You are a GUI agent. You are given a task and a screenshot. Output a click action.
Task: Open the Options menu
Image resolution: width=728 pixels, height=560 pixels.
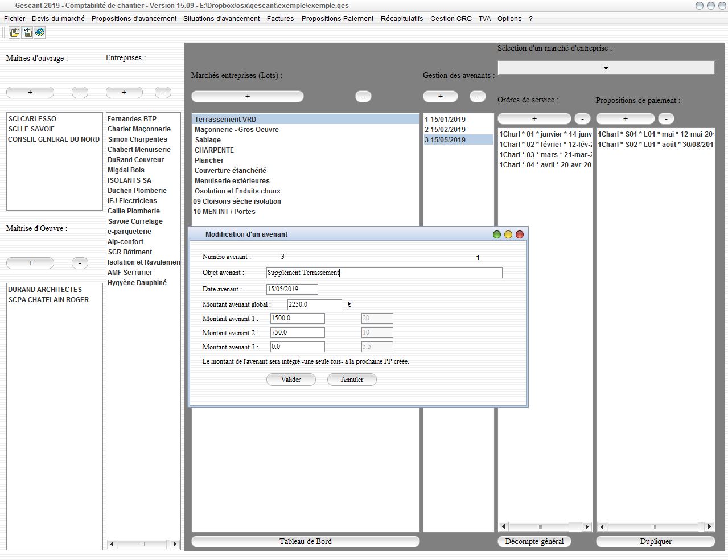[x=509, y=19]
